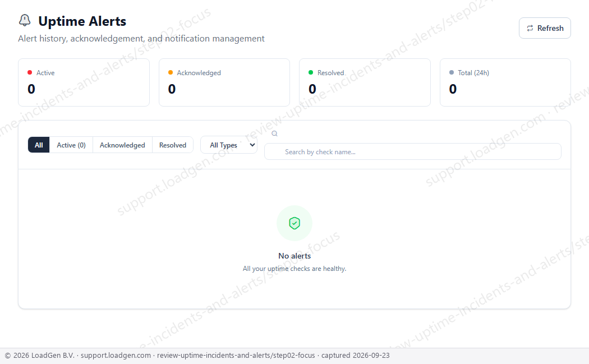Click the green Resolved status dot
This screenshot has width=589, height=364.
[x=311, y=72]
